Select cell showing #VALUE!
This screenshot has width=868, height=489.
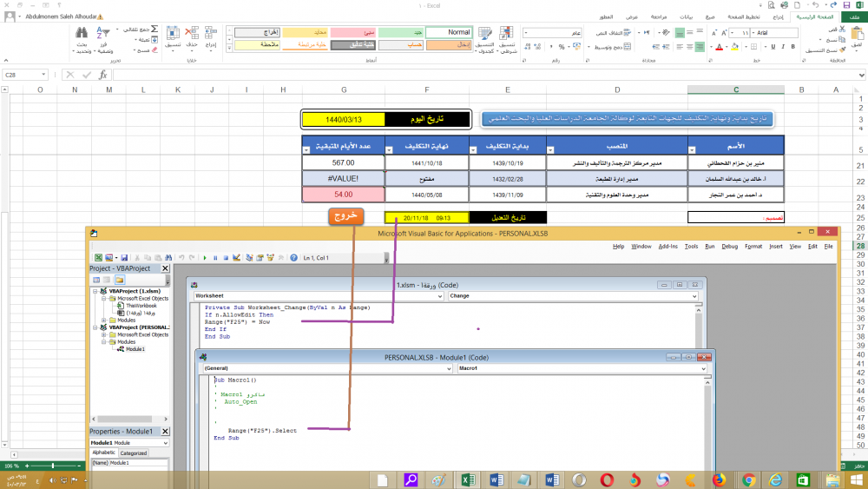point(343,178)
